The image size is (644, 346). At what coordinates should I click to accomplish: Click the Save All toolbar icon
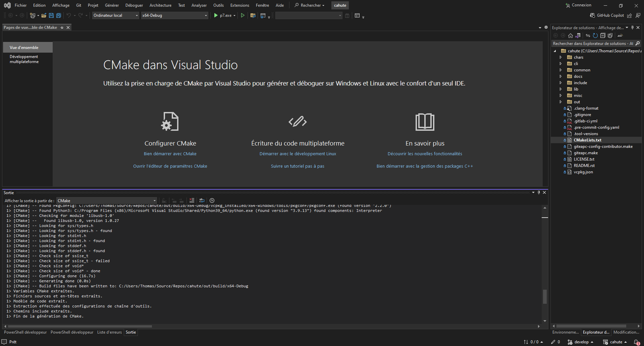point(59,15)
